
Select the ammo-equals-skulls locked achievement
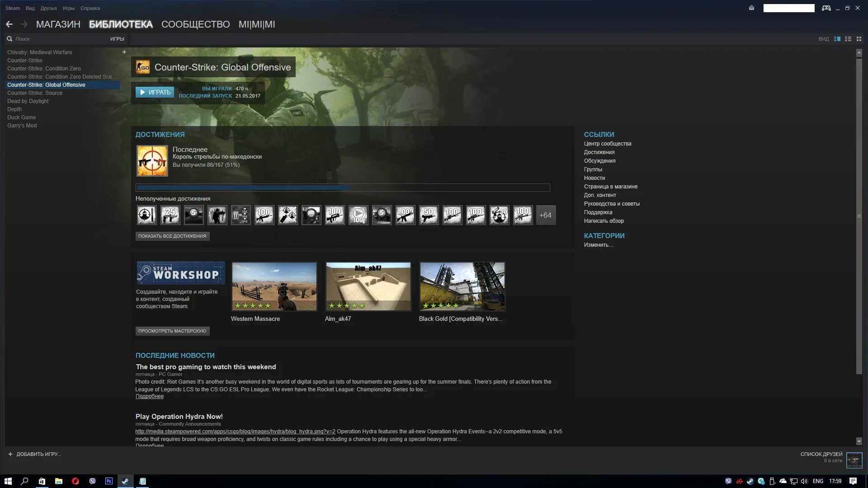241,215
